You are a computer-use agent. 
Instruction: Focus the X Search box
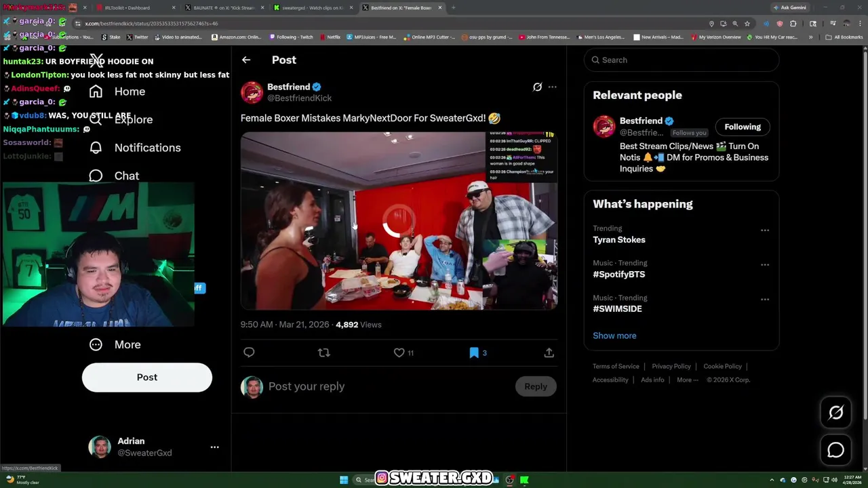point(682,60)
